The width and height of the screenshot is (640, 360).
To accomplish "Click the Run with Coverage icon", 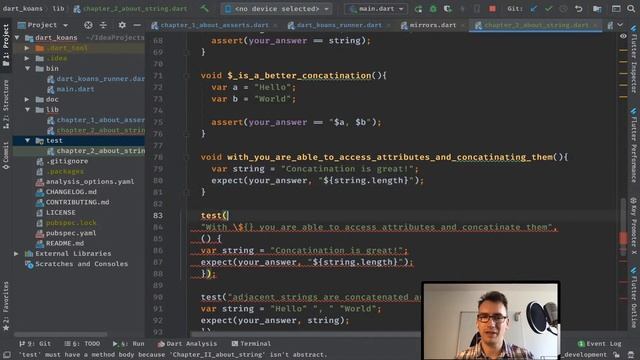I will pos(448,9).
